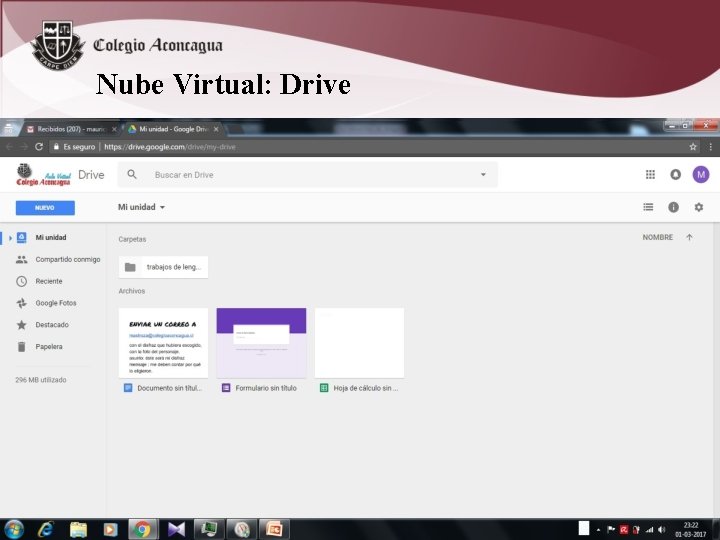This screenshot has width=720, height=540.
Task: Click the Compartido conmigo people icon
Action: tap(21, 259)
